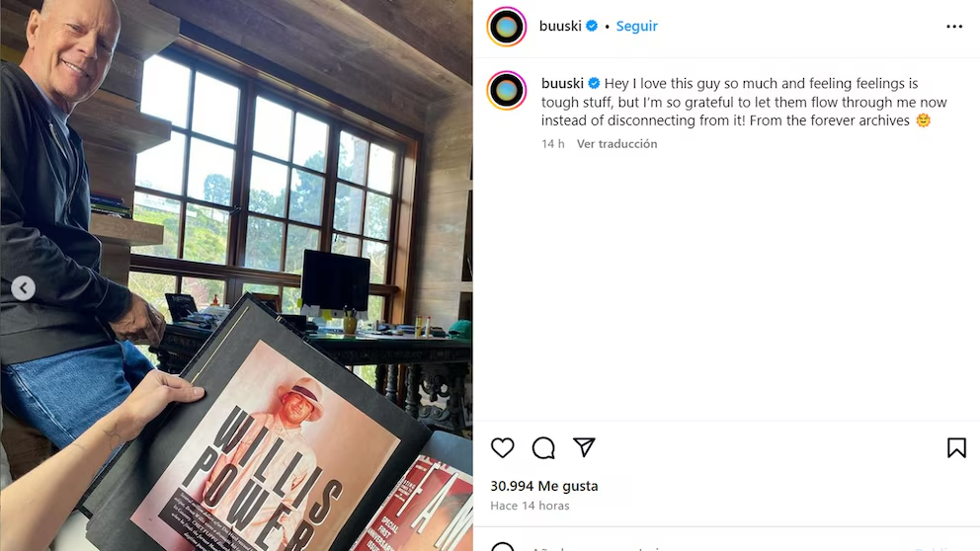Click the 14 h timestamp below the caption
This screenshot has height=551, width=980.
coord(552,144)
